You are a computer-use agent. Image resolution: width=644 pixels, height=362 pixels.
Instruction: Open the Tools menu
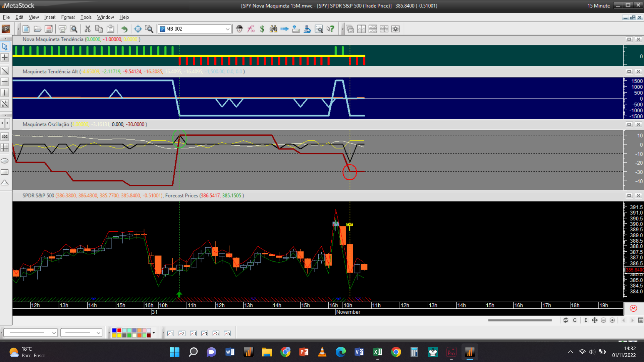[86, 17]
